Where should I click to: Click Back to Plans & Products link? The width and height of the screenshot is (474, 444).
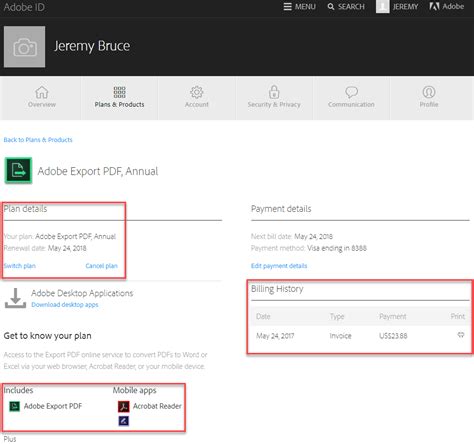point(38,140)
